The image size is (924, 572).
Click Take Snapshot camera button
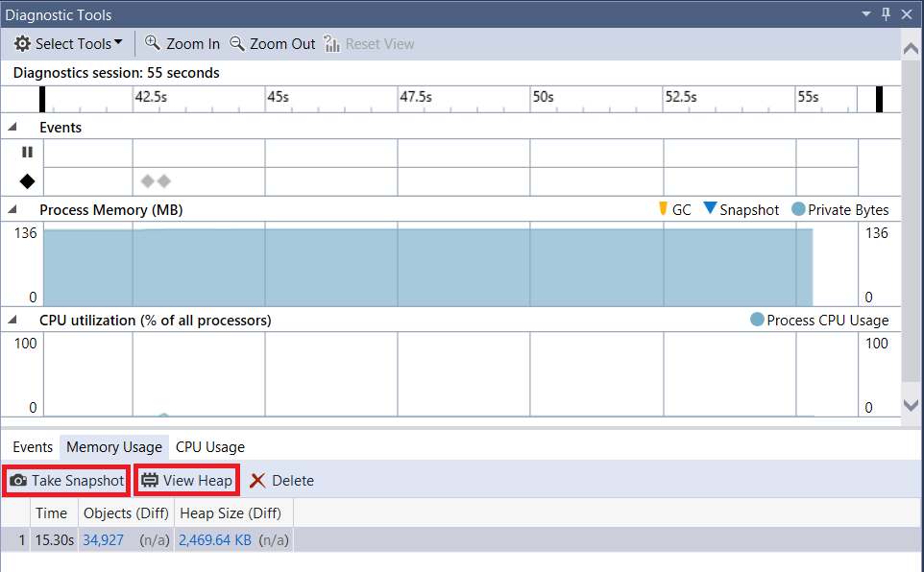click(x=66, y=481)
